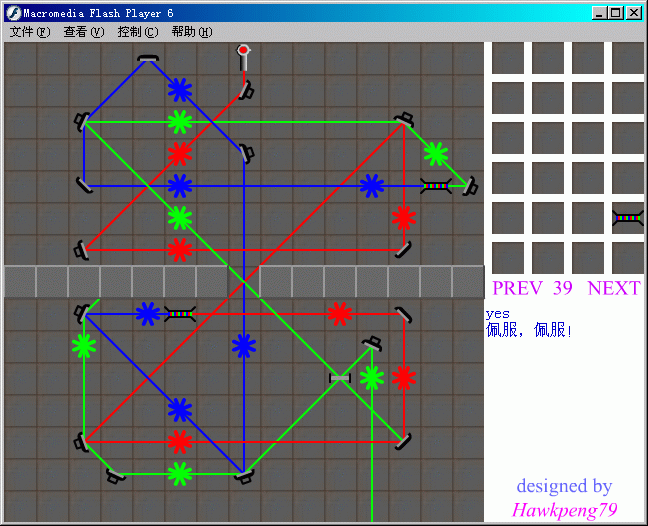648x526 pixels.
Task: Click the red laser emitter at top
Action: [243, 50]
